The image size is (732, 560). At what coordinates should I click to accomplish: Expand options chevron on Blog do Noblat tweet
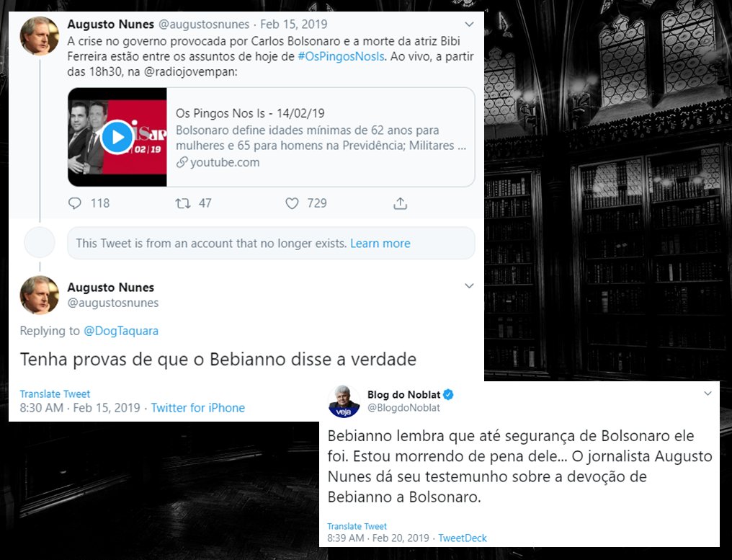pos(708,394)
